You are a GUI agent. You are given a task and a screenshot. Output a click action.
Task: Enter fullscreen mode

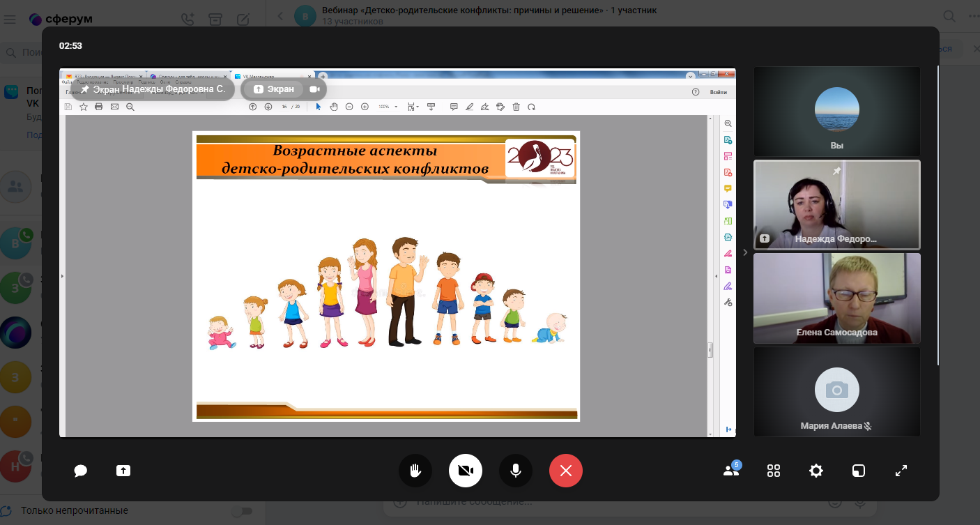click(x=901, y=471)
